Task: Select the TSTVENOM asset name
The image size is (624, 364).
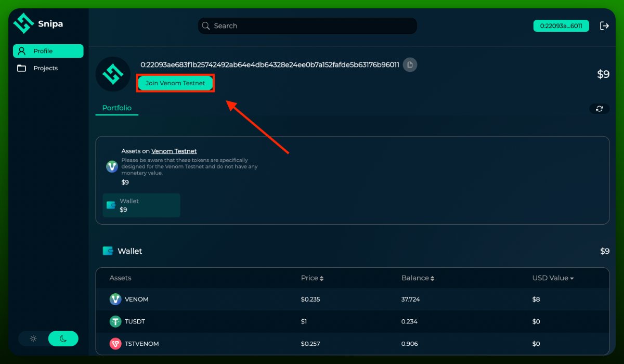Action: point(142,344)
